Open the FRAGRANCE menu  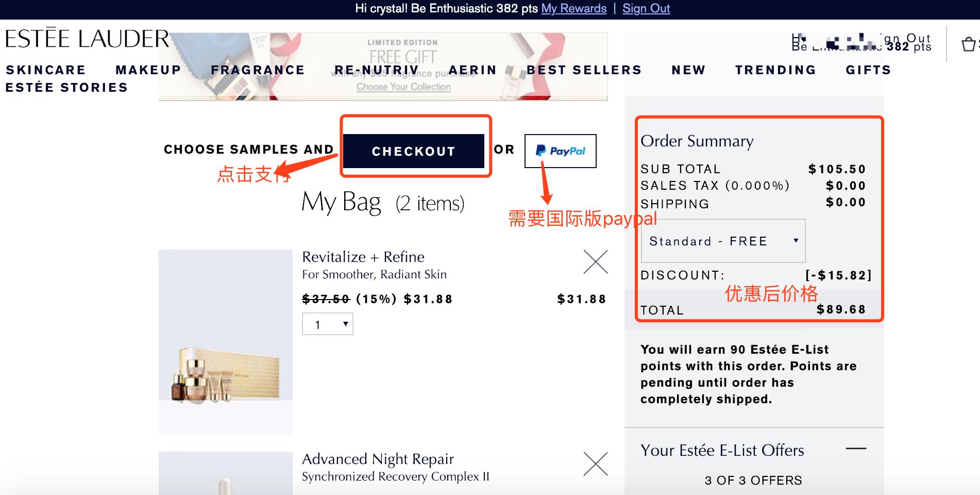(x=258, y=70)
